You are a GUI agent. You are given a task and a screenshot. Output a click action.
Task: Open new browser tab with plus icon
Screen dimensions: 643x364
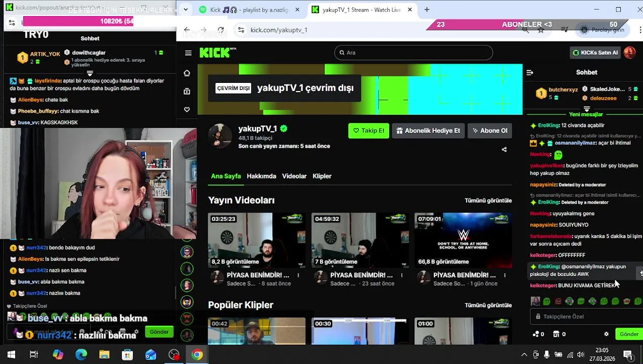tap(427, 10)
